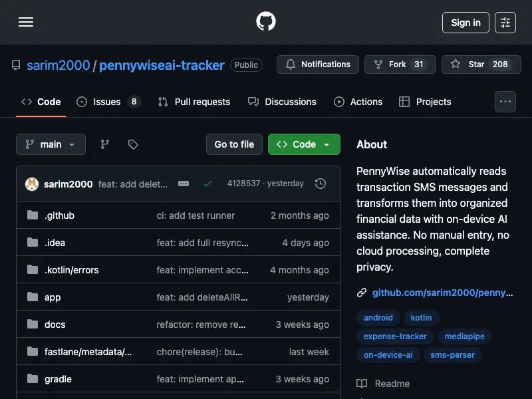Screen dimensions: 532x399
Task: Open commit 'feat: implement acc...'
Action: pos(203,270)
